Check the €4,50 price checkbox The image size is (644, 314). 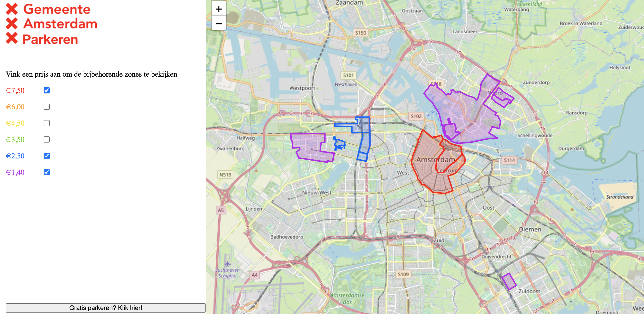pos(46,123)
